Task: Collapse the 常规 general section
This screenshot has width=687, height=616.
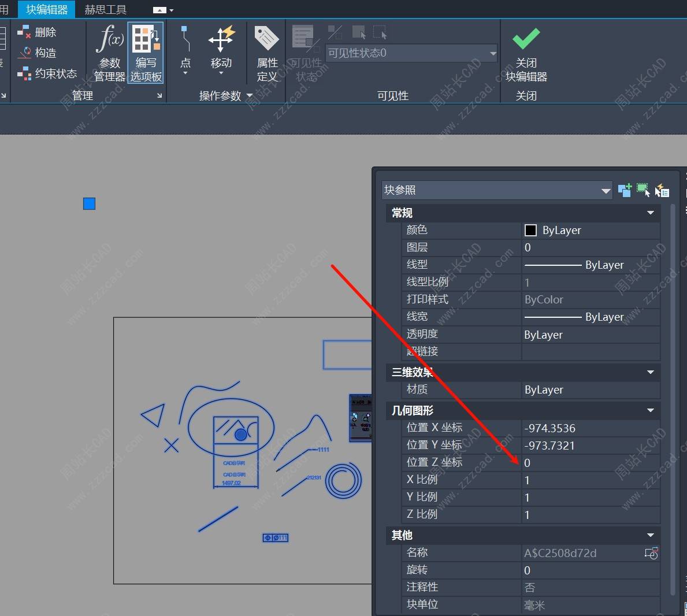Action: click(x=651, y=213)
